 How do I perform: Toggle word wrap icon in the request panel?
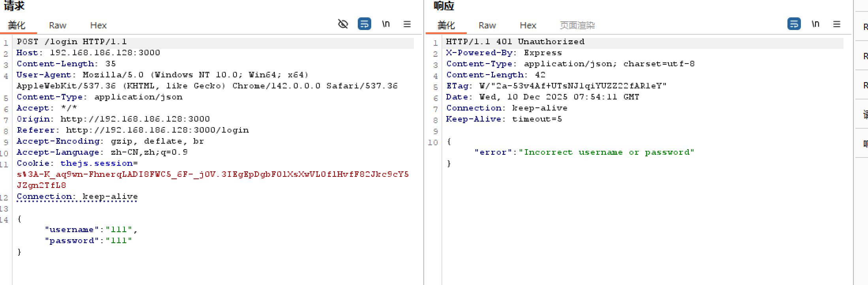tap(364, 24)
